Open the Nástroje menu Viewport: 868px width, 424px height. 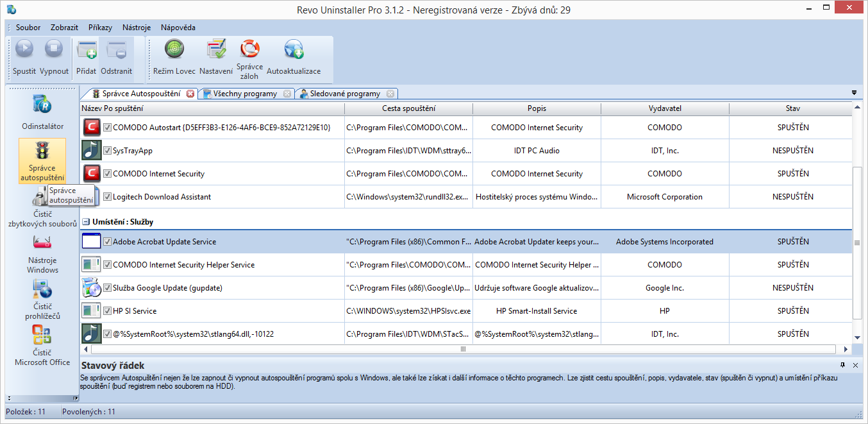coord(137,28)
